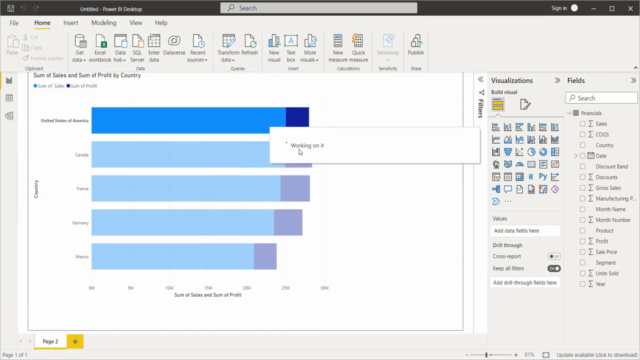The image size is (640, 360).
Task: Insert a New visual
Action: [274, 48]
